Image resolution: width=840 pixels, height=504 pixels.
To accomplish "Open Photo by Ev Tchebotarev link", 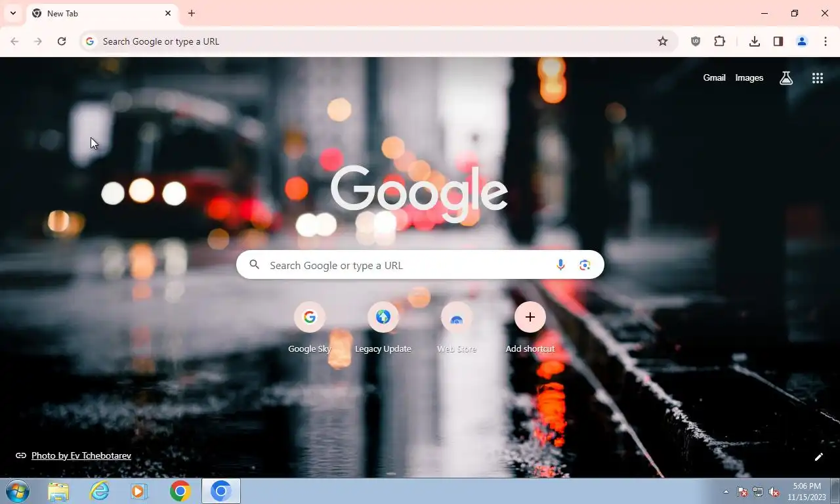I will click(81, 455).
